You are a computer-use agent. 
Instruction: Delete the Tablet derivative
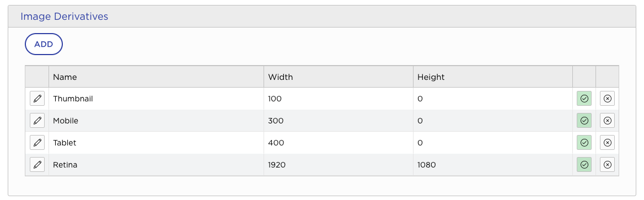tap(608, 143)
